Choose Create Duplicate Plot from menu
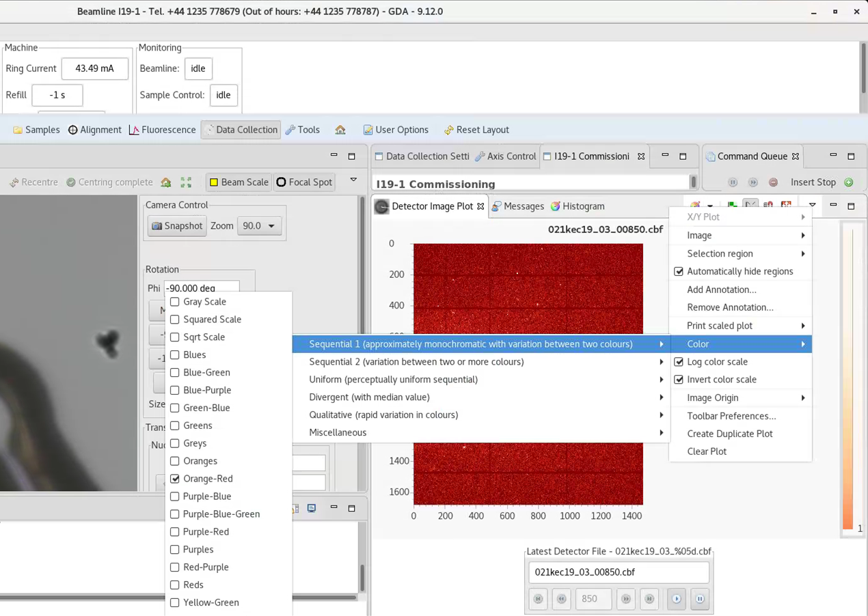The height and width of the screenshot is (616, 868). (x=729, y=434)
